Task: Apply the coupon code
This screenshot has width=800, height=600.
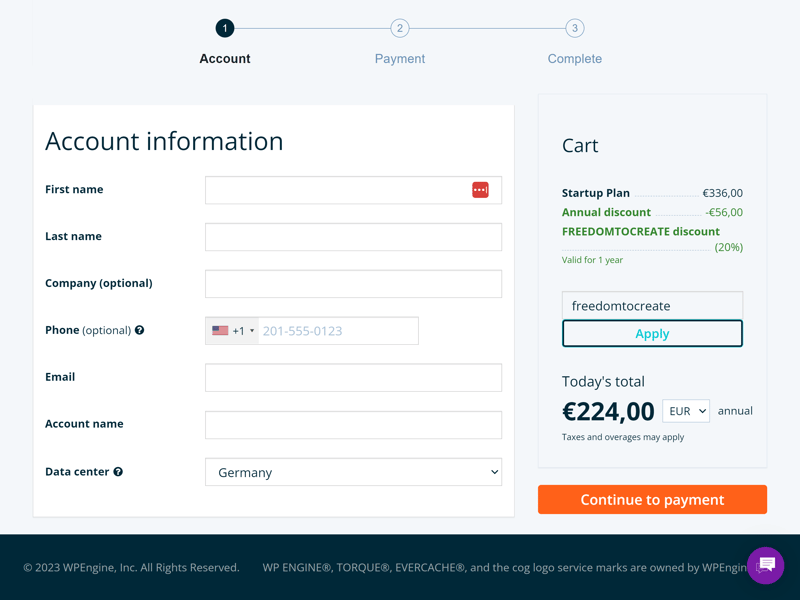Action: pyautogui.click(x=652, y=334)
